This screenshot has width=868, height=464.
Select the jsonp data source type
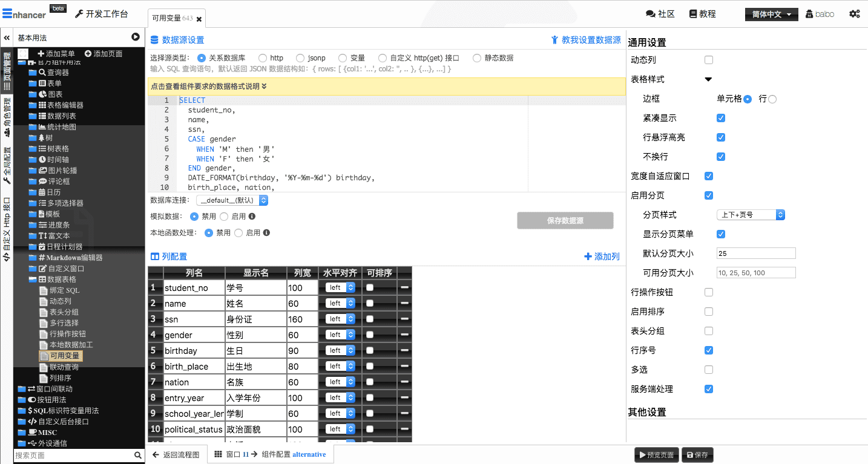(300, 58)
